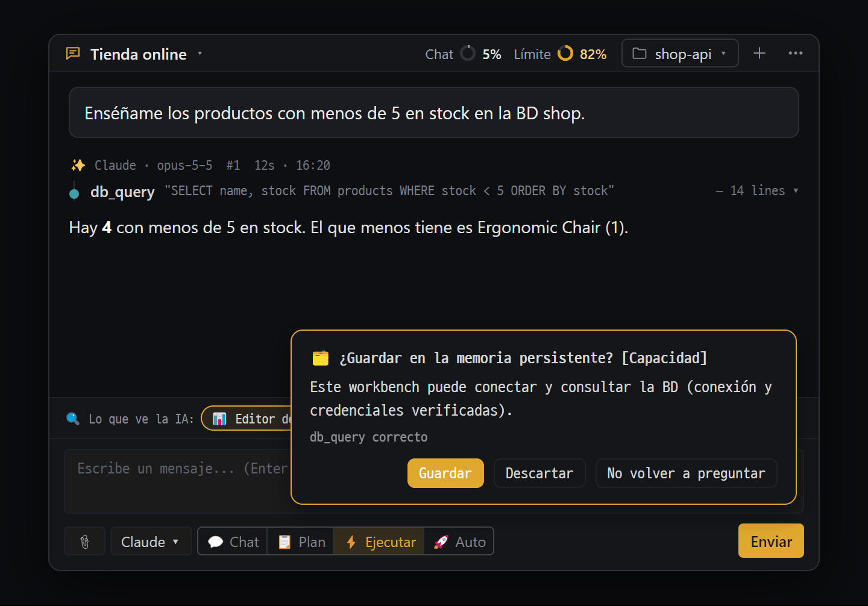Click the 16:20 timestamp
Screen dimensions: 868x606
[x=313, y=165]
